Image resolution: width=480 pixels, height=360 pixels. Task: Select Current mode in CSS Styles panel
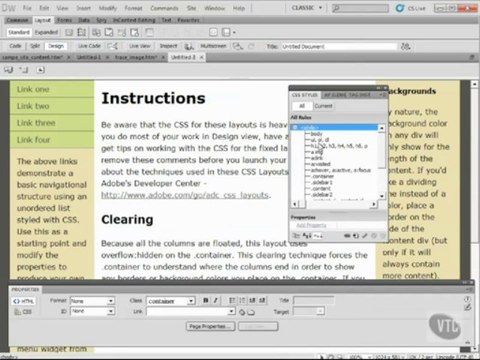324,106
